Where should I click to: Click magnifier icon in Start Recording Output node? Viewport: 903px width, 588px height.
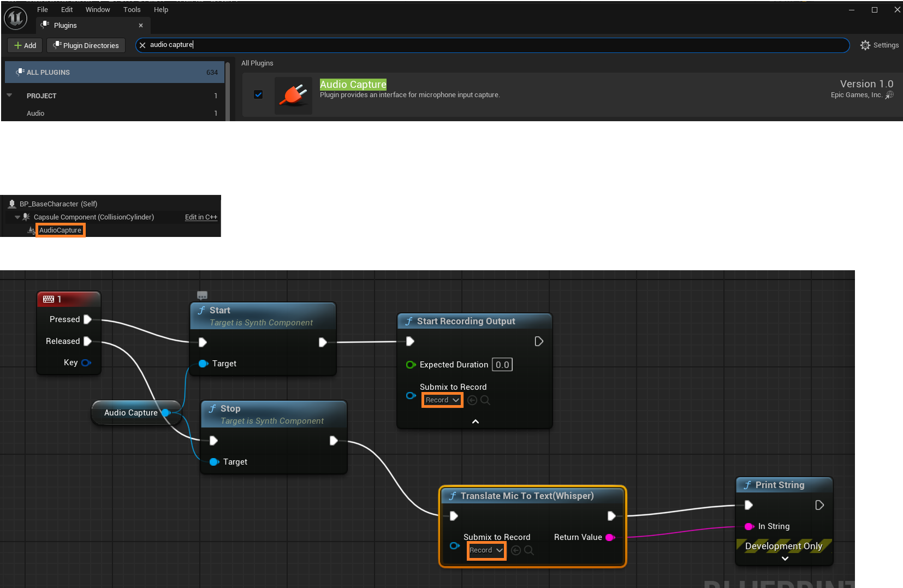485,400
